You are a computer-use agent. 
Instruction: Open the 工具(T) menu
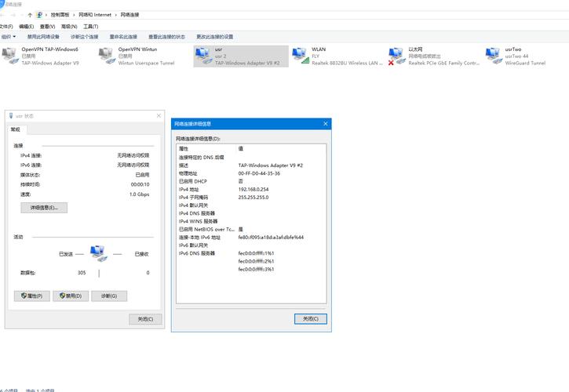[x=90, y=26]
